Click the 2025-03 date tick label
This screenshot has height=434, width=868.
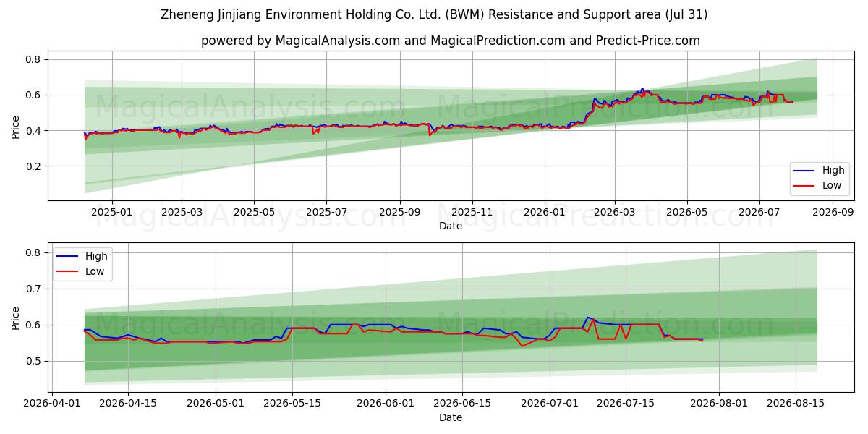[181, 213]
